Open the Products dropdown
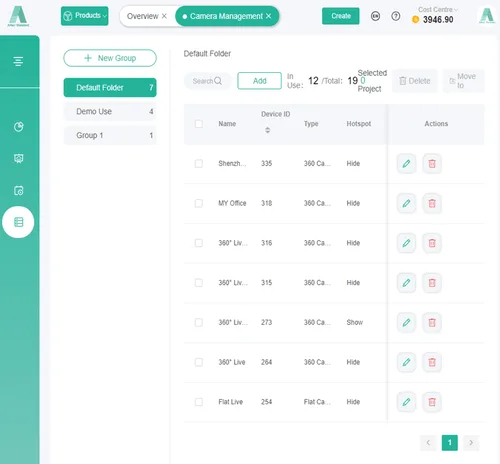The height and width of the screenshot is (464, 500). 85,16
